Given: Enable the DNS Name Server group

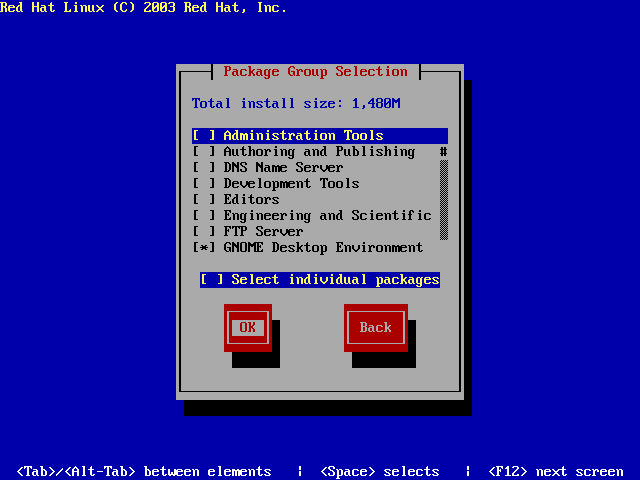Looking at the screenshot, I should (268, 167).
